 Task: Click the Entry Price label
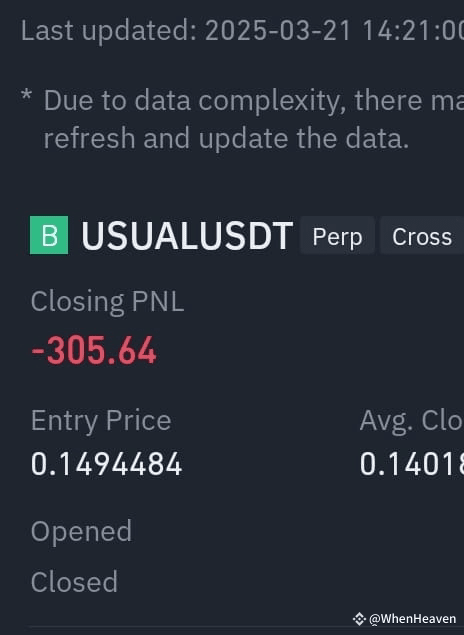pos(101,421)
